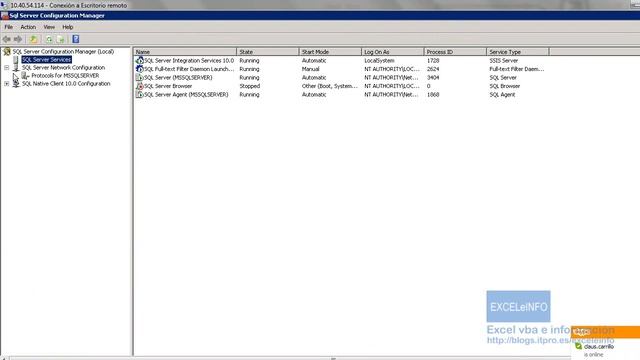Select SQL Server Services tree item
The image size is (640, 360).
pyautogui.click(x=47, y=60)
